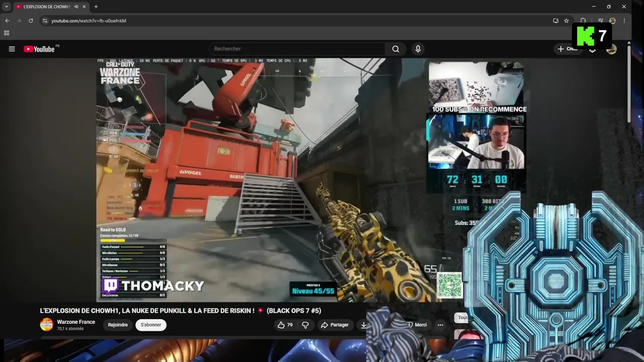Viewport: 644px width, 362px height.
Task: Start voice search with the microphone
Action: click(x=418, y=49)
